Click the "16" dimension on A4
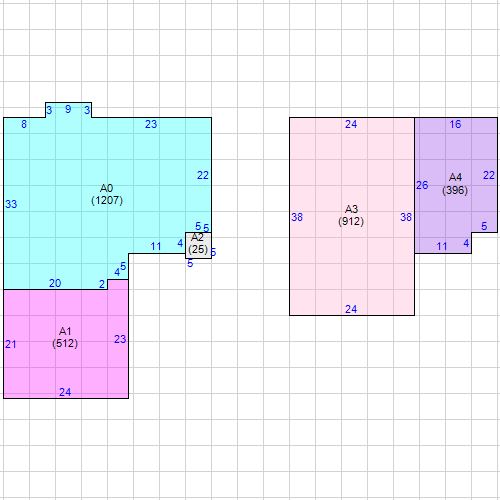The height and width of the screenshot is (500, 500). click(x=455, y=124)
